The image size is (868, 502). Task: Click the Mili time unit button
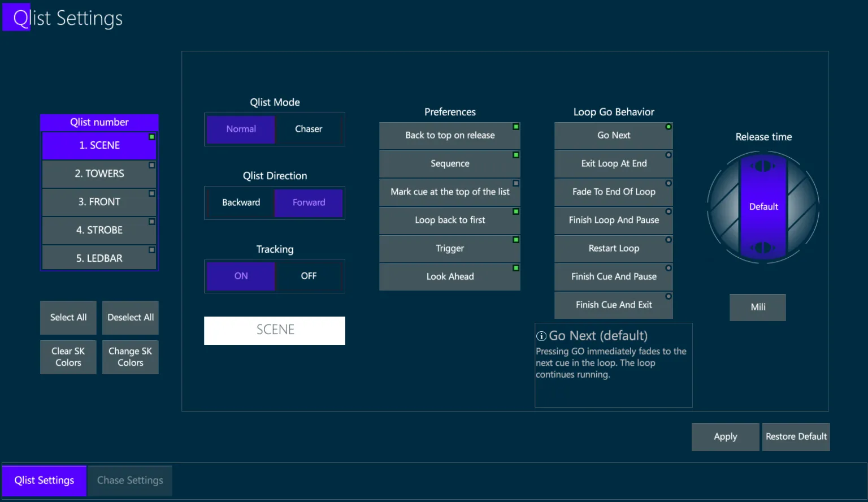pyautogui.click(x=758, y=308)
